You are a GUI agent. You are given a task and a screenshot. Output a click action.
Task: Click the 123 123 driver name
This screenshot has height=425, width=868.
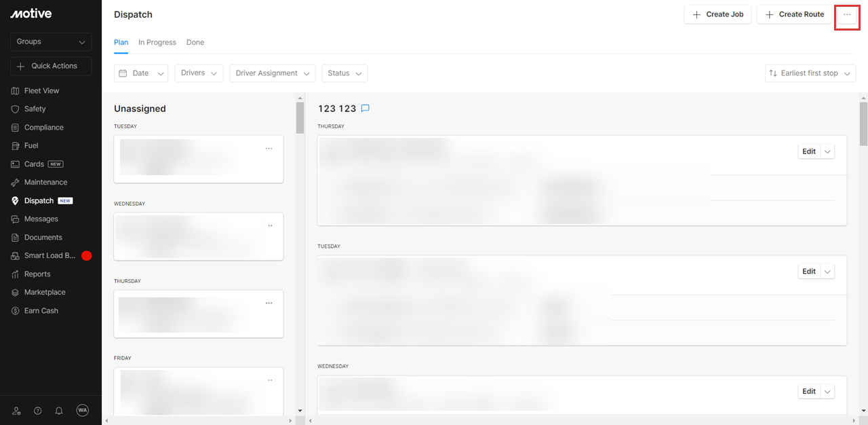[x=337, y=109]
